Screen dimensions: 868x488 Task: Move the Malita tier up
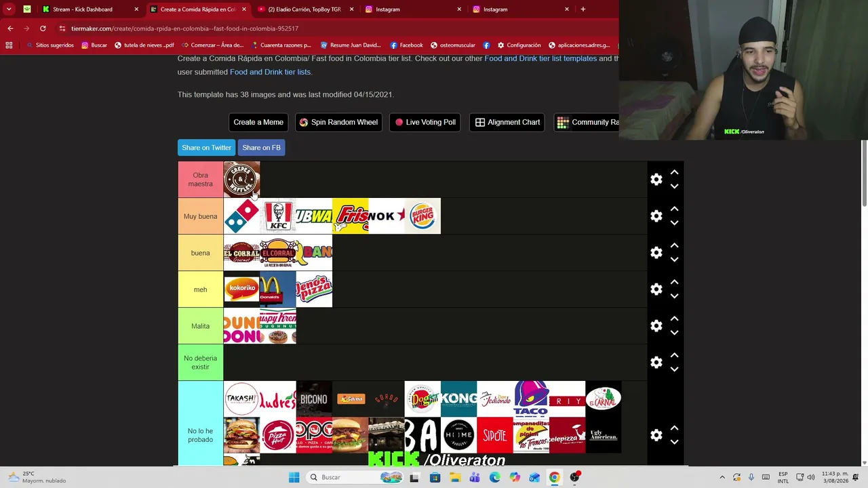point(674,319)
